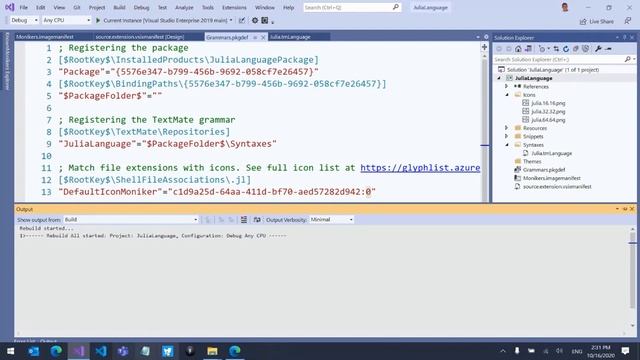Open the File menu
The height and width of the screenshot is (360, 640).
[x=24, y=7]
